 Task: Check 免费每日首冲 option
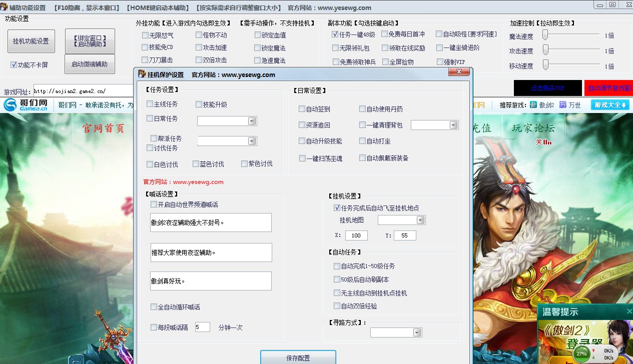tap(384, 34)
